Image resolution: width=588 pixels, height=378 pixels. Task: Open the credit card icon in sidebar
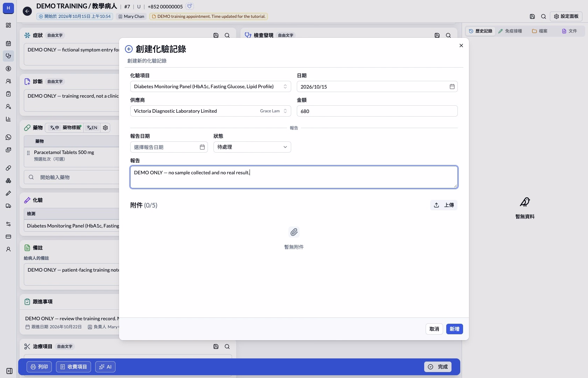8,237
